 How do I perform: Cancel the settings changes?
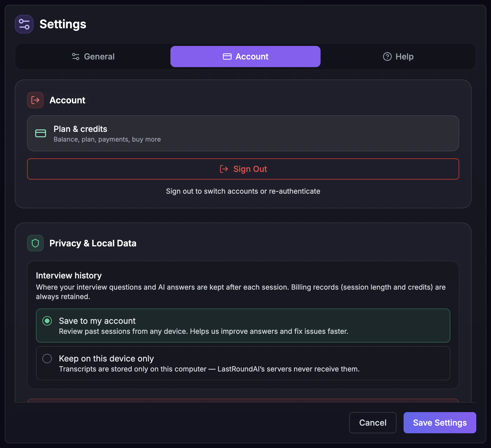pos(373,423)
